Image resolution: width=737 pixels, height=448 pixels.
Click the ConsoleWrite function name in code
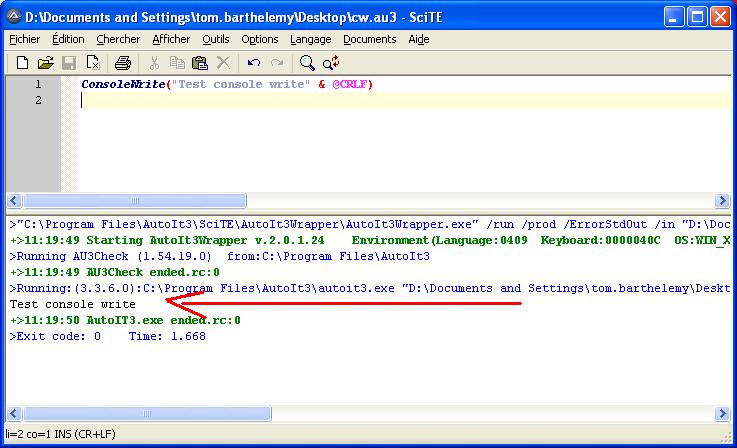pos(123,84)
